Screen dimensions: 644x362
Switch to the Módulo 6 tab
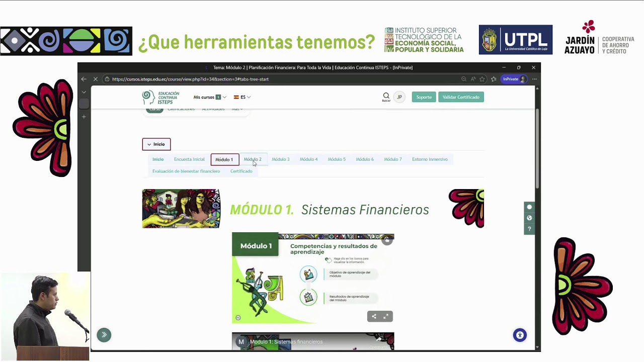(365, 159)
